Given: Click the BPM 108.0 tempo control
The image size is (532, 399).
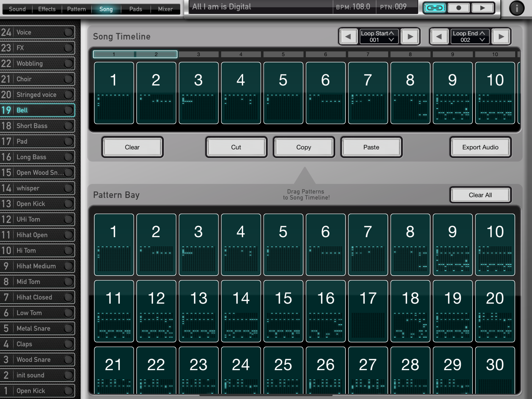Looking at the screenshot, I should coord(353,7).
